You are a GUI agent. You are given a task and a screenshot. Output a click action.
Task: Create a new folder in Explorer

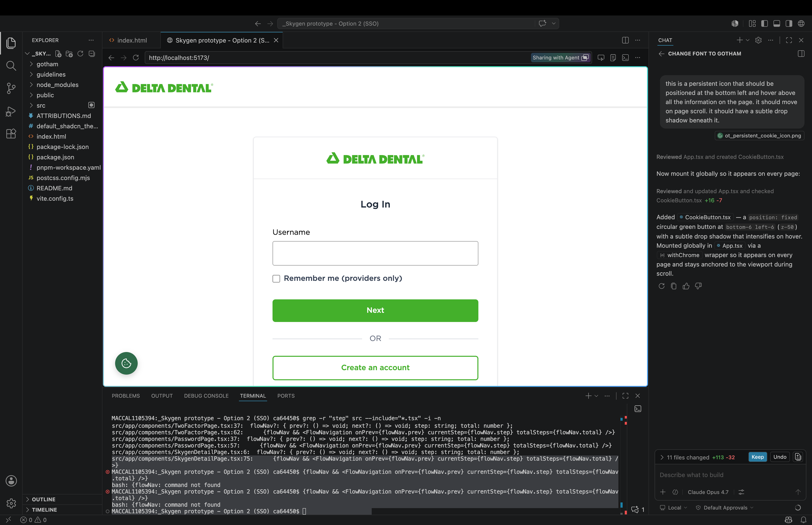[x=69, y=54]
